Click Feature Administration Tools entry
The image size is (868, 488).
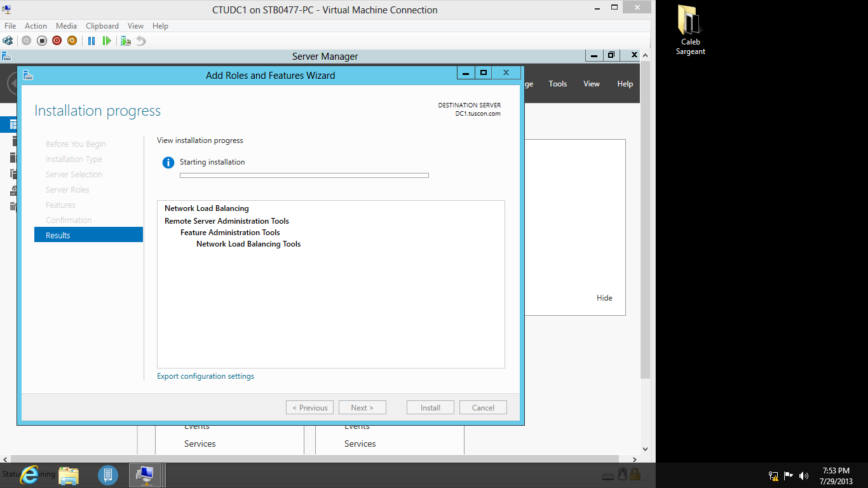pos(230,233)
